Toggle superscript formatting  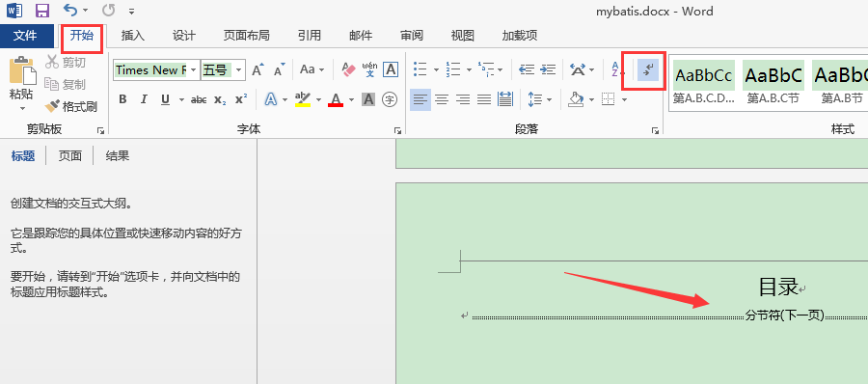(x=241, y=99)
